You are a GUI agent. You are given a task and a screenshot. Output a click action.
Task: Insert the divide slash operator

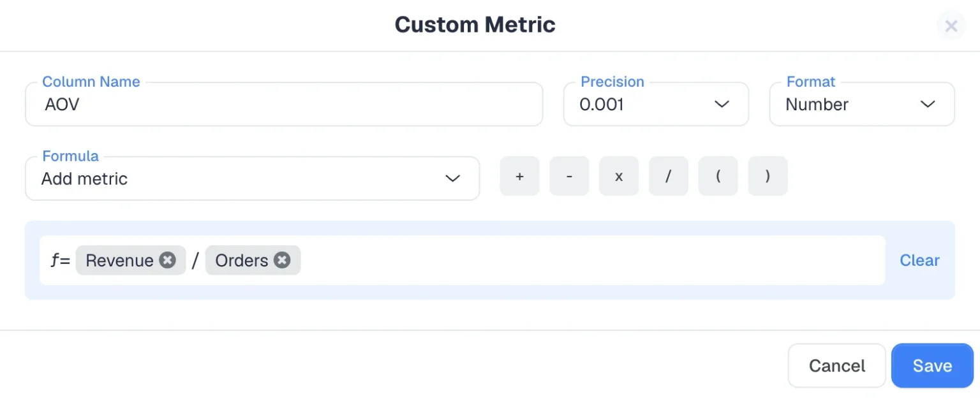(669, 176)
